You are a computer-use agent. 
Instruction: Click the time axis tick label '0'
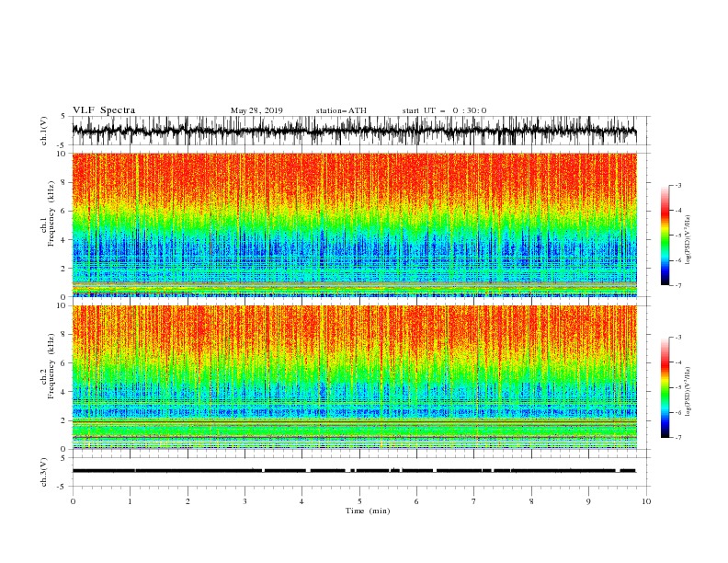click(73, 501)
